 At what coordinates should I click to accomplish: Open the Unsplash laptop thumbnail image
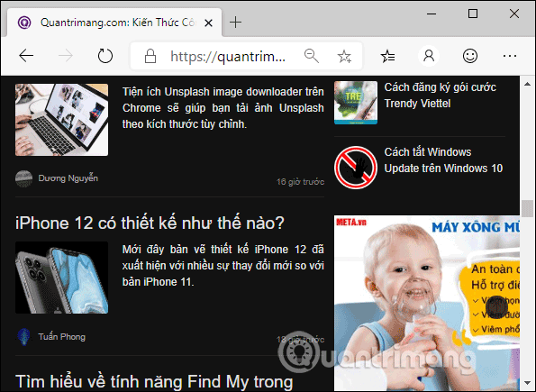pos(61,120)
